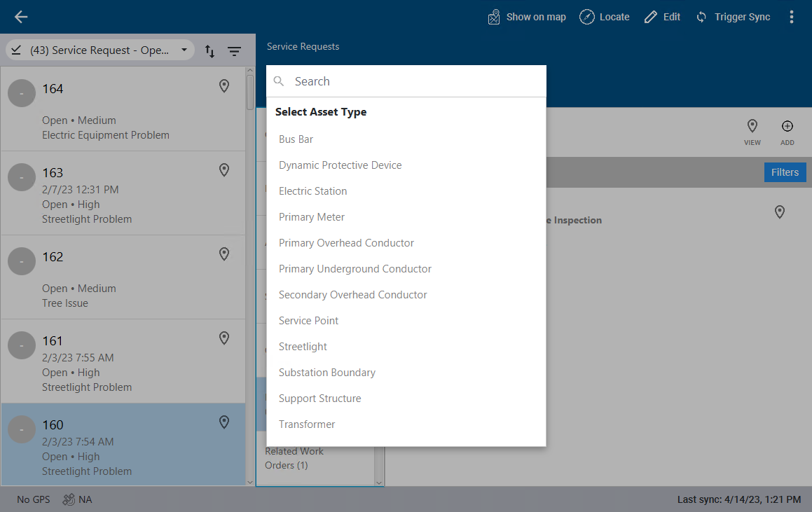Click the back arrow icon

pyautogui.click(x=21, y=17)
